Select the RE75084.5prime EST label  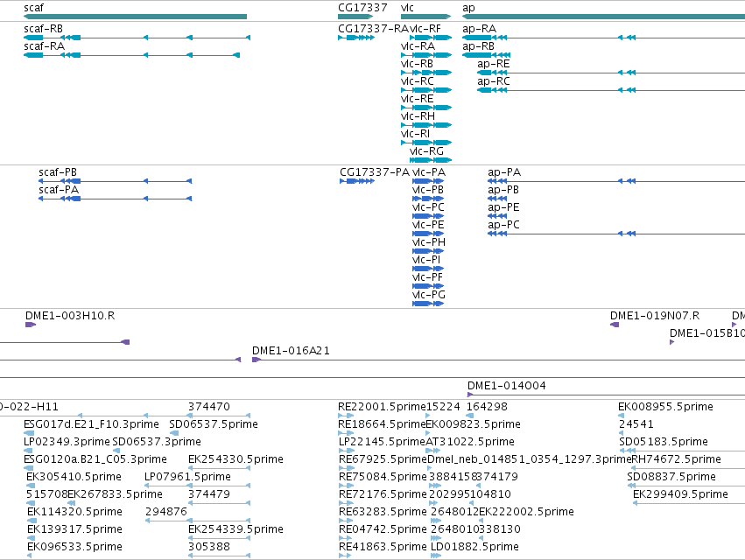(x=383, y=477)
